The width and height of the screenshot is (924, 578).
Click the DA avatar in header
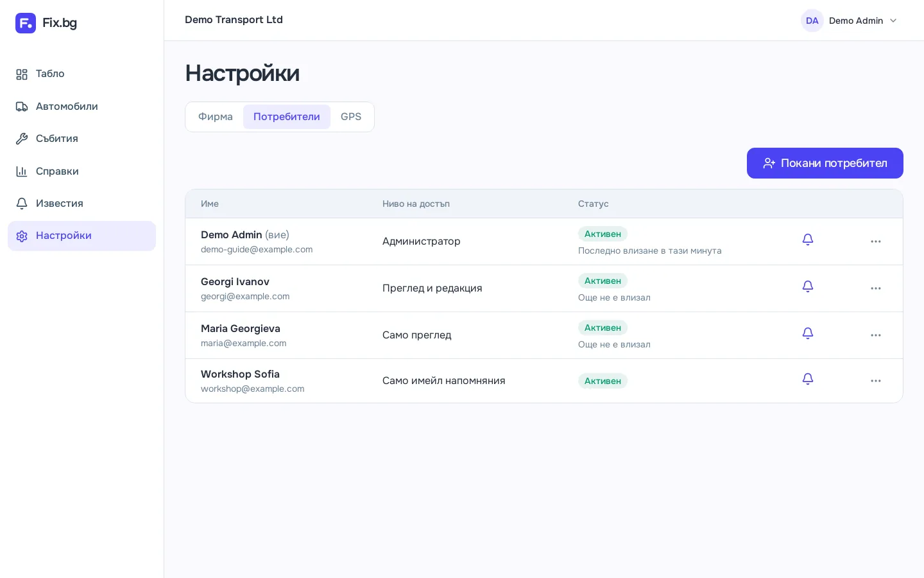click(812, 21)
